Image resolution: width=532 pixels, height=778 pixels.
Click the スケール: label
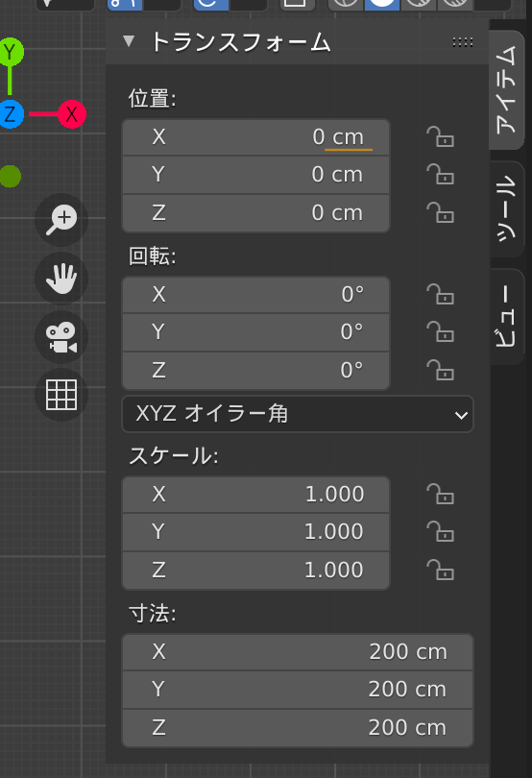173,456
